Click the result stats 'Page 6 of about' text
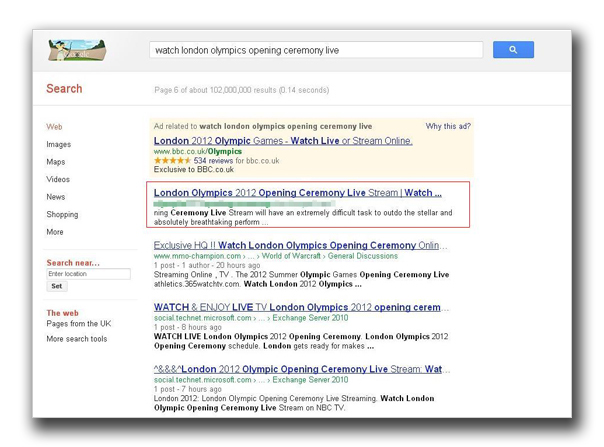The image size is (604, 447). tap(242, 90)
